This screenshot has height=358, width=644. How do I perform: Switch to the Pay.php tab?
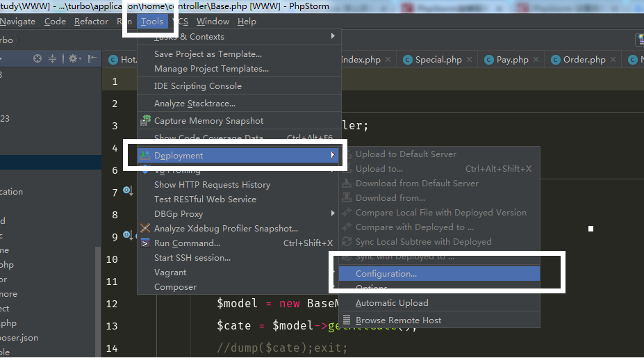[x=512, y=60]
